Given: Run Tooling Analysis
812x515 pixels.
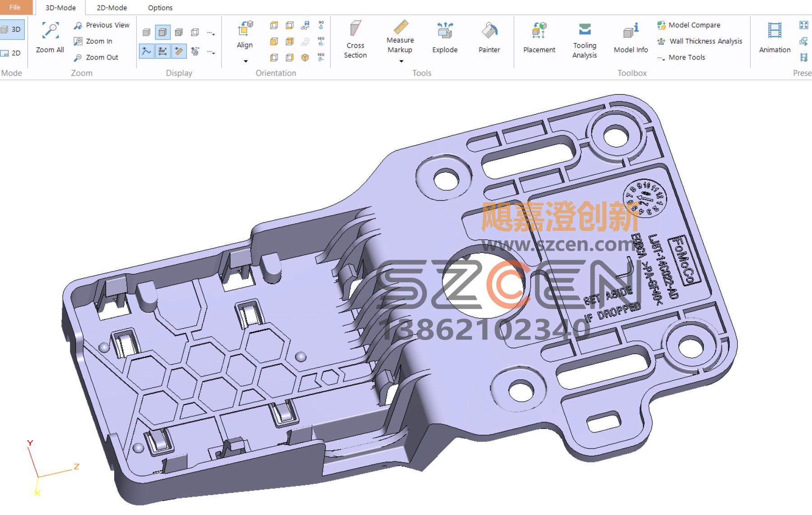Looking at the screenshot, I should tap(585, 41).
